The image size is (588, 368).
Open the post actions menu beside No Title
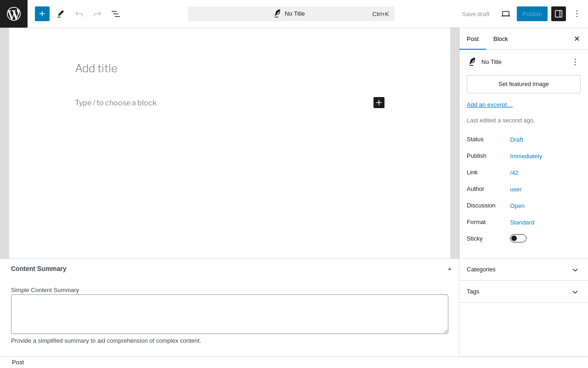point(575,62)
